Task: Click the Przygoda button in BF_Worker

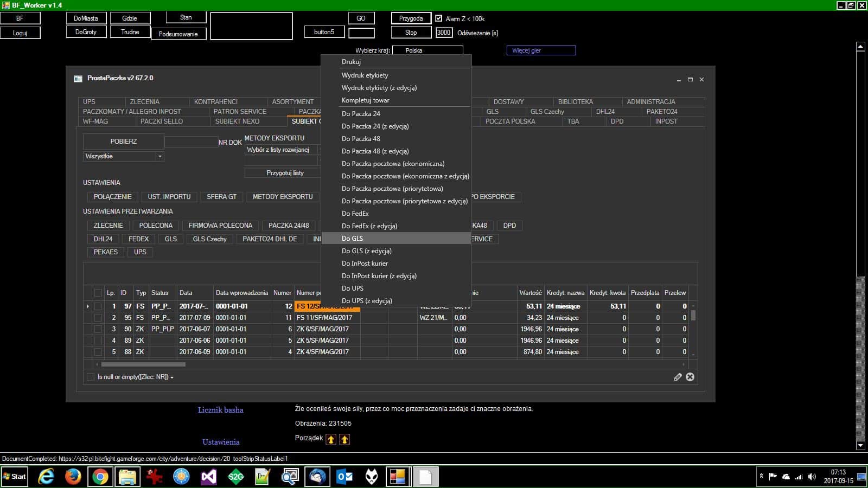Action: coord(411,18)
